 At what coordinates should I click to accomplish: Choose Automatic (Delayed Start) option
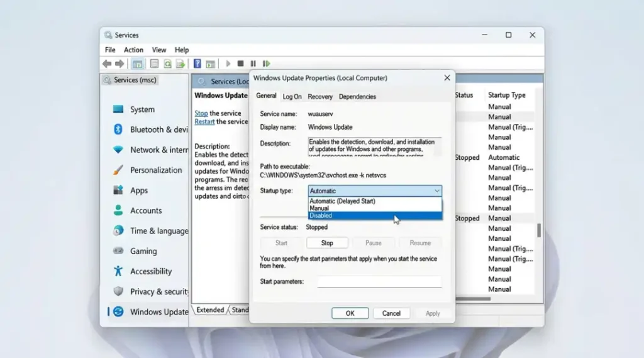pos(375,201)
